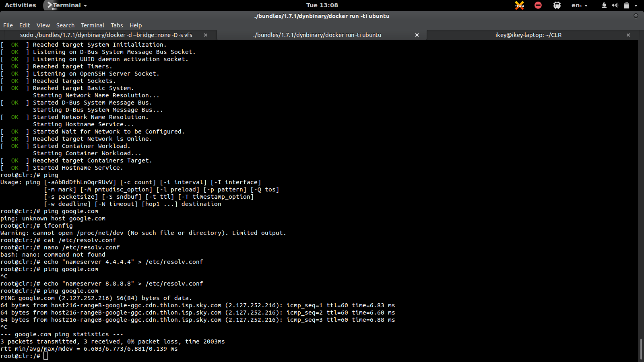The image size is (644, 362).
Task: Open the XChat tray icon
Action: 519,5
